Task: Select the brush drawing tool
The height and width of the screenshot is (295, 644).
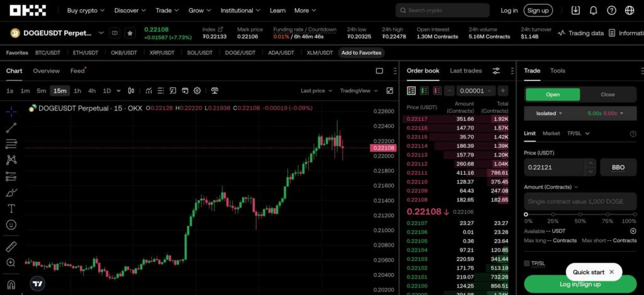Action: click(11, 192)
